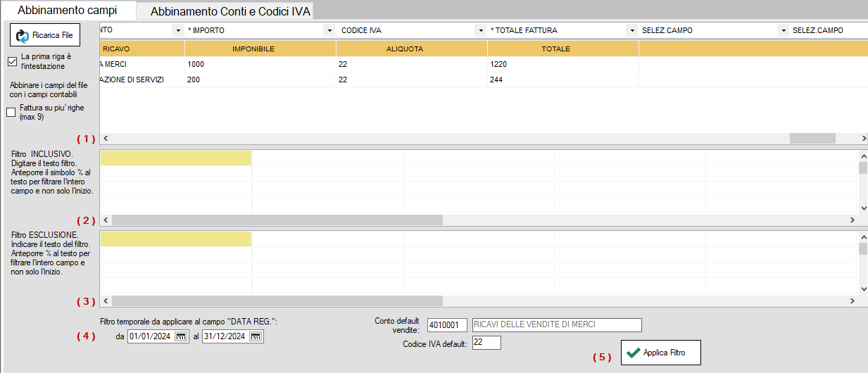
Task: Enable 'Fattura su piu' righe' checkbox
Action: (x=11, y=113)
